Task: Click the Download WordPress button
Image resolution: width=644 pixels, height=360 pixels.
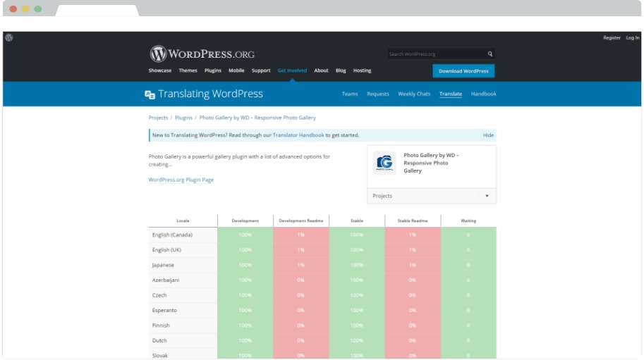Action: 463,71
